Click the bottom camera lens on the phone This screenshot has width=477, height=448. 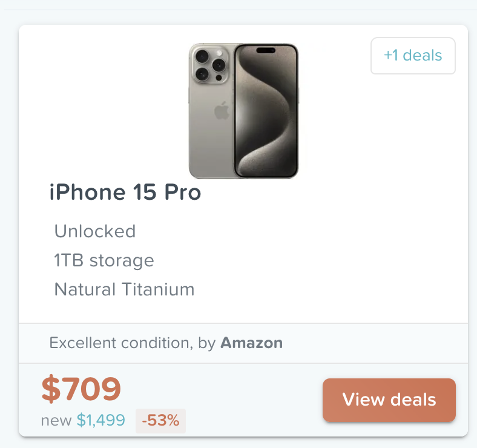pyautogui.click(x=202, y=74)
